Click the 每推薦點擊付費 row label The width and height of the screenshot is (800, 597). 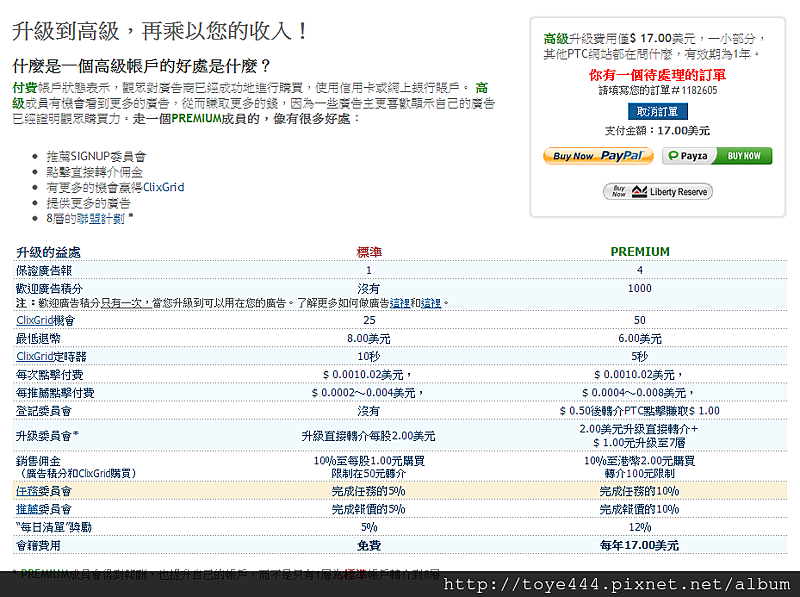pos(55,393)
